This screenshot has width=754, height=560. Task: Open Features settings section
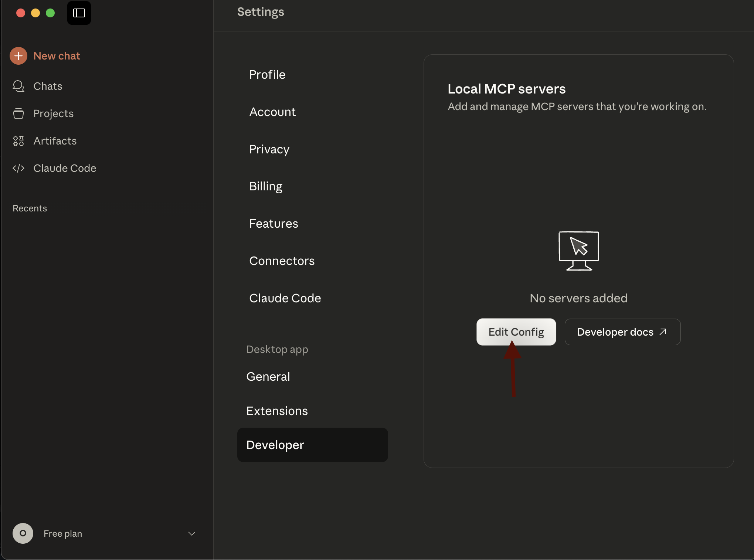pos(274,224)
